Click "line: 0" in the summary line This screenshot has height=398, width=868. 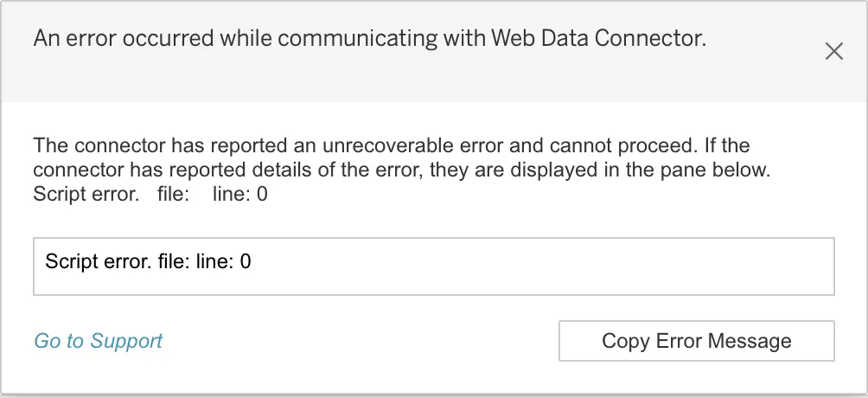pyautogui.click(x=239, y=195)
